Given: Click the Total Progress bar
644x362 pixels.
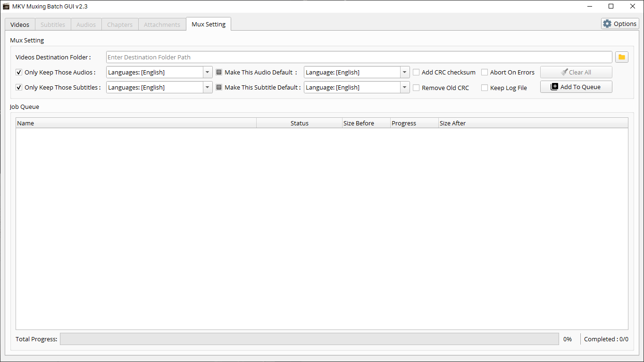Looking at the screenshot, I should coord(309,339).
